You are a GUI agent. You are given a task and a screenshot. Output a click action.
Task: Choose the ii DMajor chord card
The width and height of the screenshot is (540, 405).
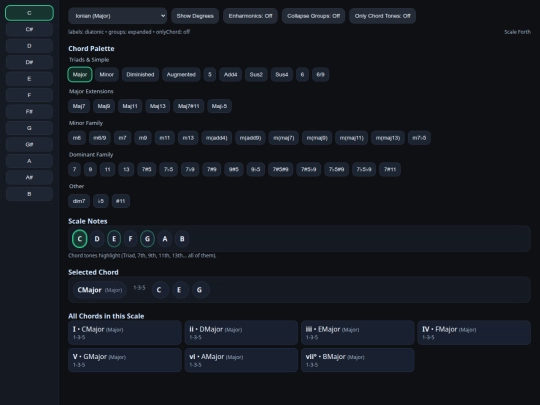(x=241, y=333)
